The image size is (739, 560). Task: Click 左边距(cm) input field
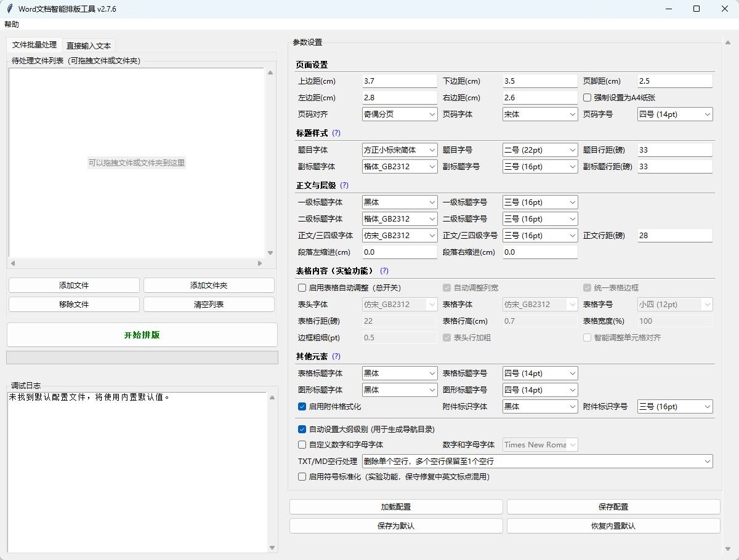point(400,98)
